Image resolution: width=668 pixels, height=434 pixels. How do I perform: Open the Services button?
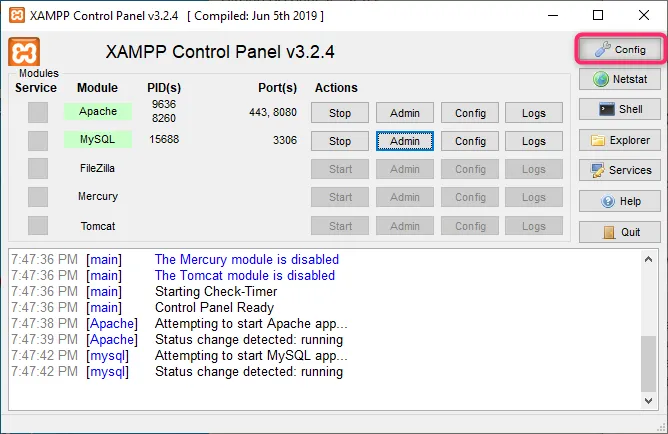[x=620, y=170]
